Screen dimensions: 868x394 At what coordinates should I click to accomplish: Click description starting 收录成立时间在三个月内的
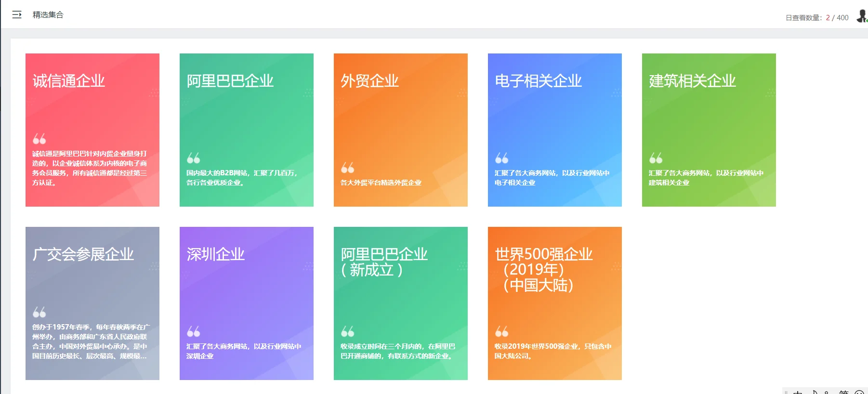[x=398, y=351]
